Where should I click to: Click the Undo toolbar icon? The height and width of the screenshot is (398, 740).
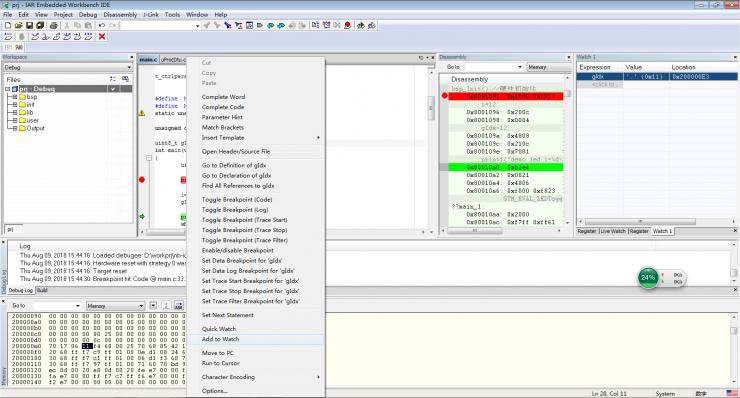click(101, 25)
